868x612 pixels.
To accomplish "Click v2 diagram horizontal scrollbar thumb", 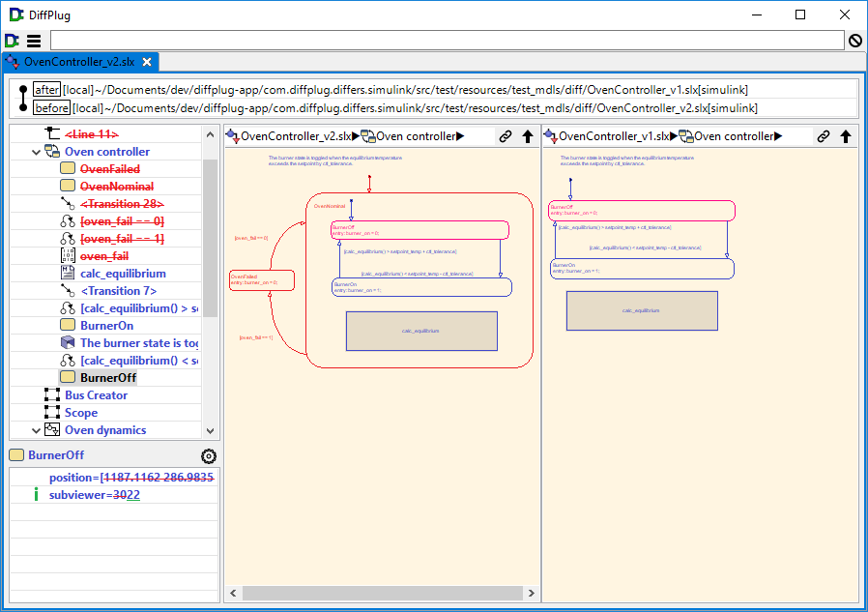I will [x=383, y=594].
